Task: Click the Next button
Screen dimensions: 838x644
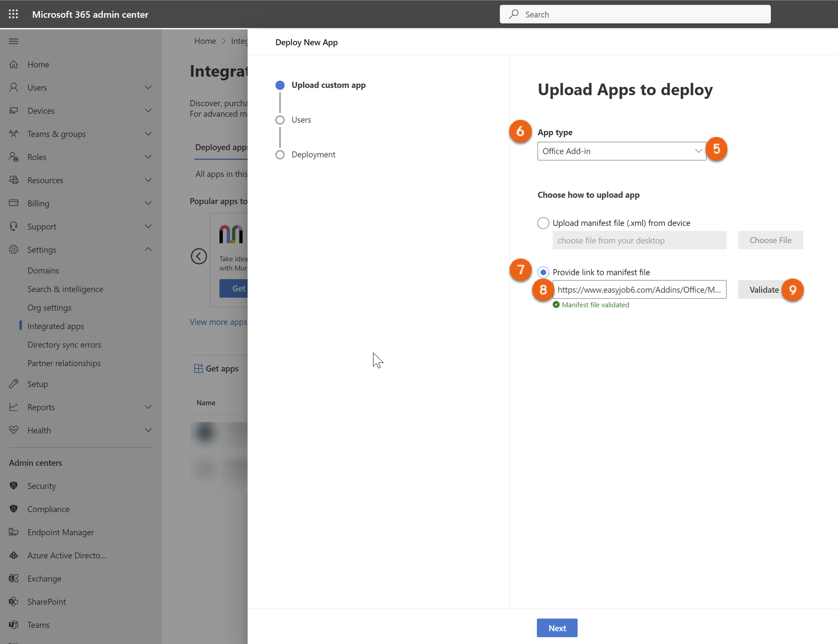Action: tap(557, 628)
